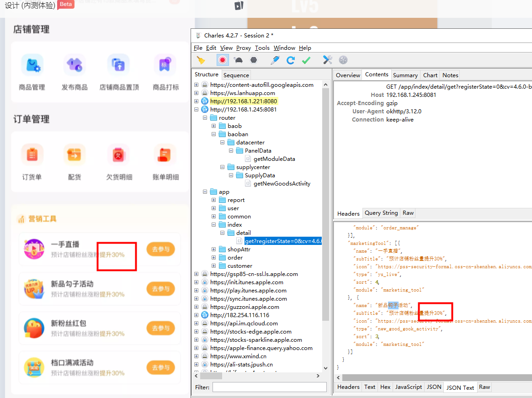Image resolution: width=532 pixels, height=398 pixels.
Task: Click 去参与 for 档口满减活动
Action: (160, 367)
